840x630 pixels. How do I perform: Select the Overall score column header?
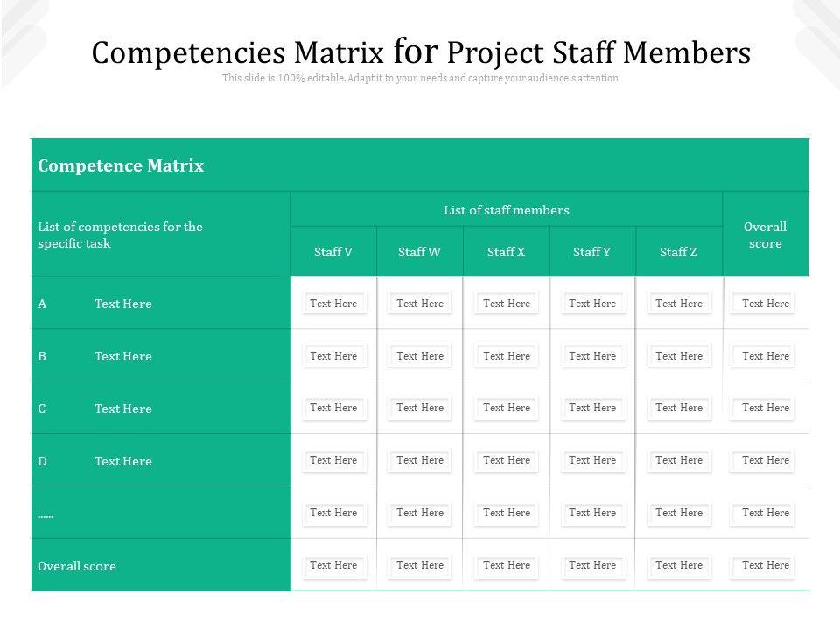point(766,234)
